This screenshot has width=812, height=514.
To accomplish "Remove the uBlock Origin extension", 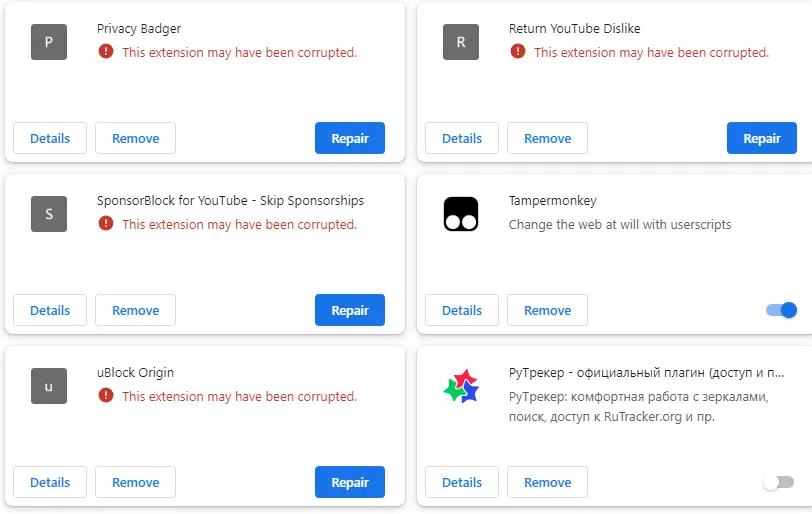I will [136, 482].
